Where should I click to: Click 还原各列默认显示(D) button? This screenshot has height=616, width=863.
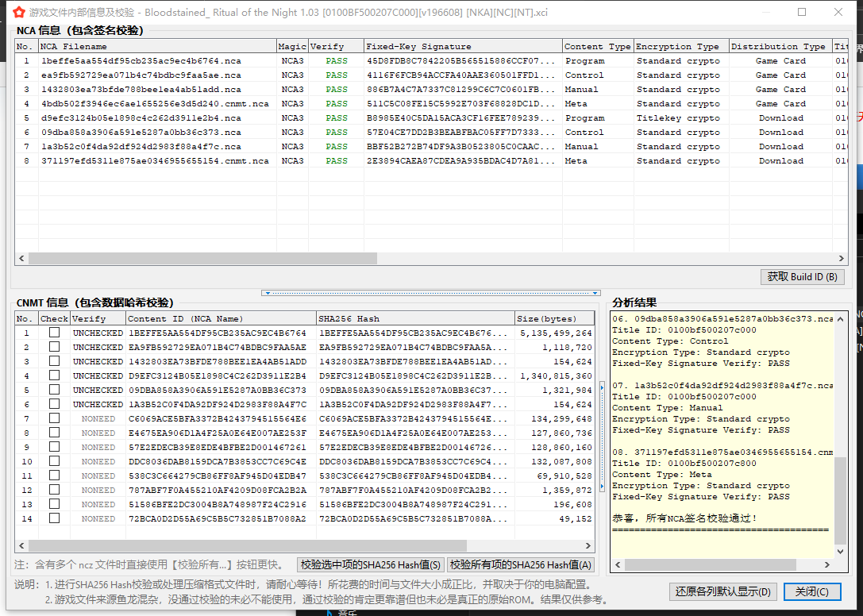click(722, 591)
